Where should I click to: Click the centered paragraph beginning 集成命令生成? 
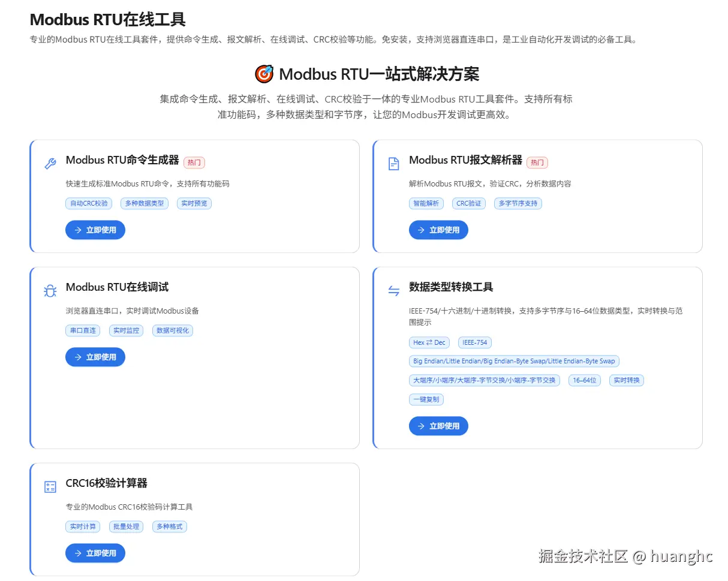pyautogui.click(x=366, y=107)
